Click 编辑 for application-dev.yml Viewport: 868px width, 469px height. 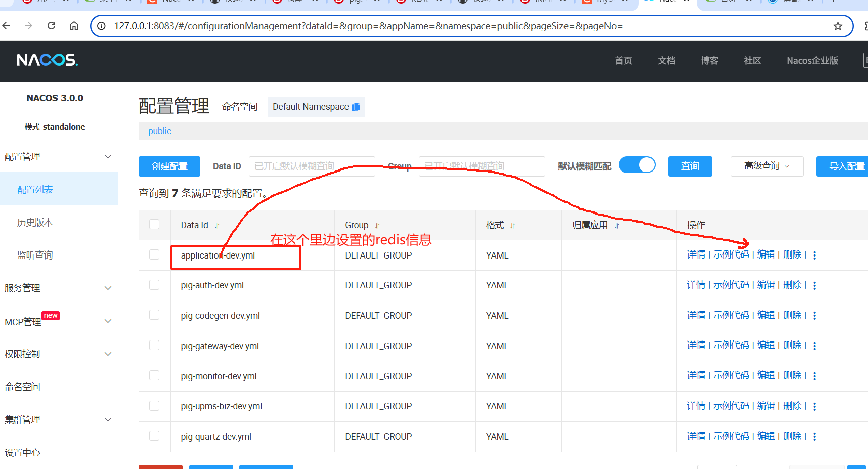click(766, 254)
